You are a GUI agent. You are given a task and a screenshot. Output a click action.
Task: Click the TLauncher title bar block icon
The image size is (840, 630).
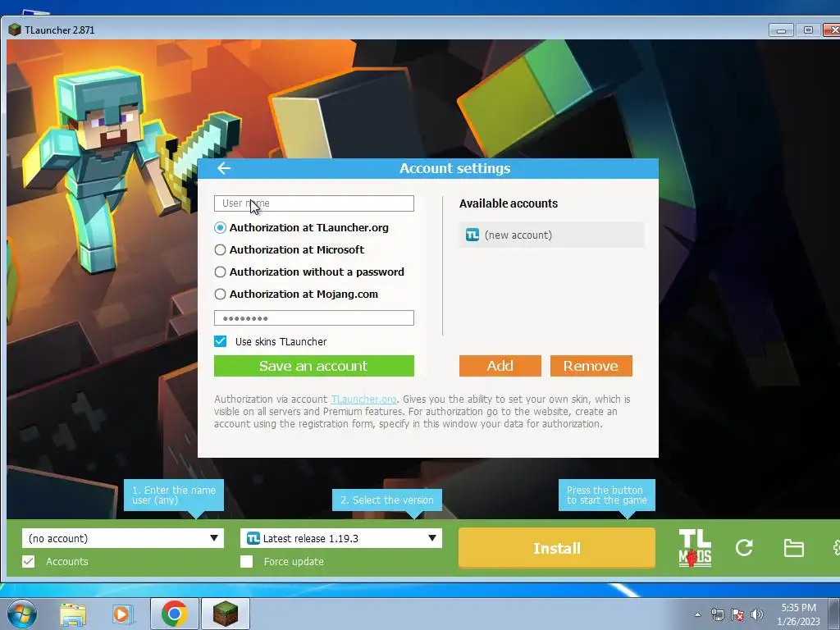[x=15, y=30]
